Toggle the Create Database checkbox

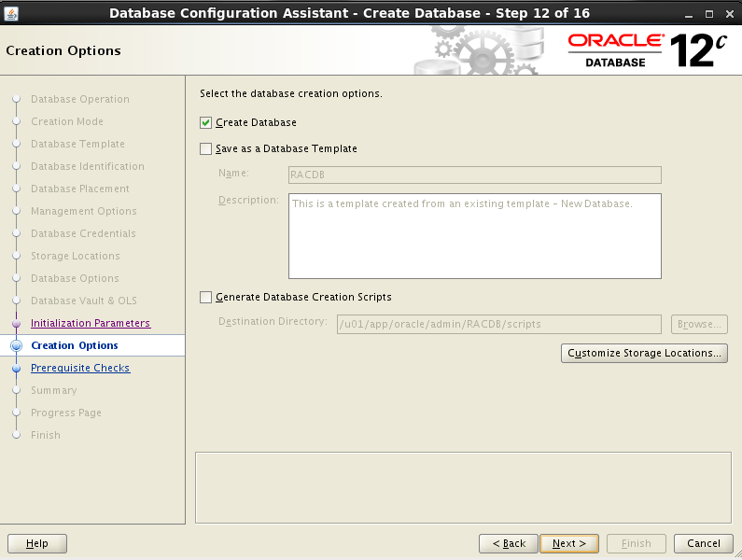(x=206, y=122)
